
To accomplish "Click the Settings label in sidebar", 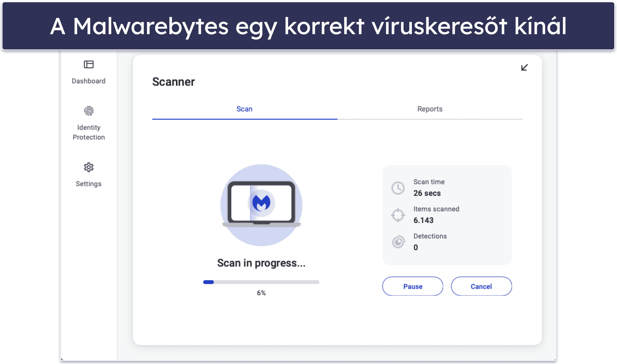I will click(89, 184).
